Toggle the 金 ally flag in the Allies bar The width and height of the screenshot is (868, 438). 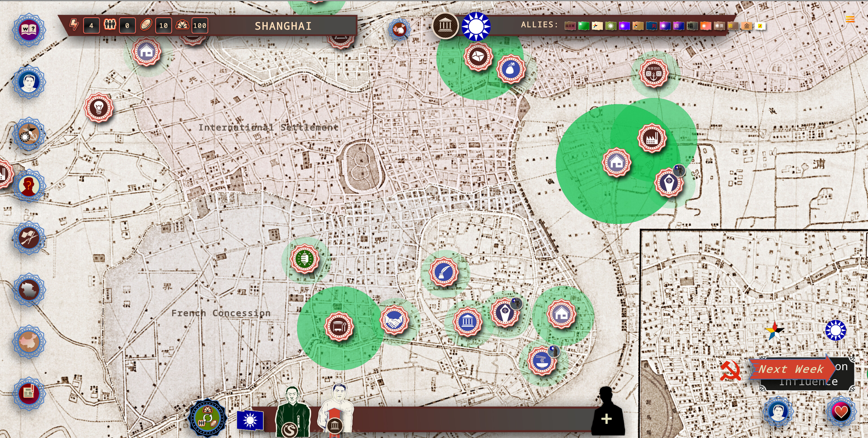tap(747, 27)
